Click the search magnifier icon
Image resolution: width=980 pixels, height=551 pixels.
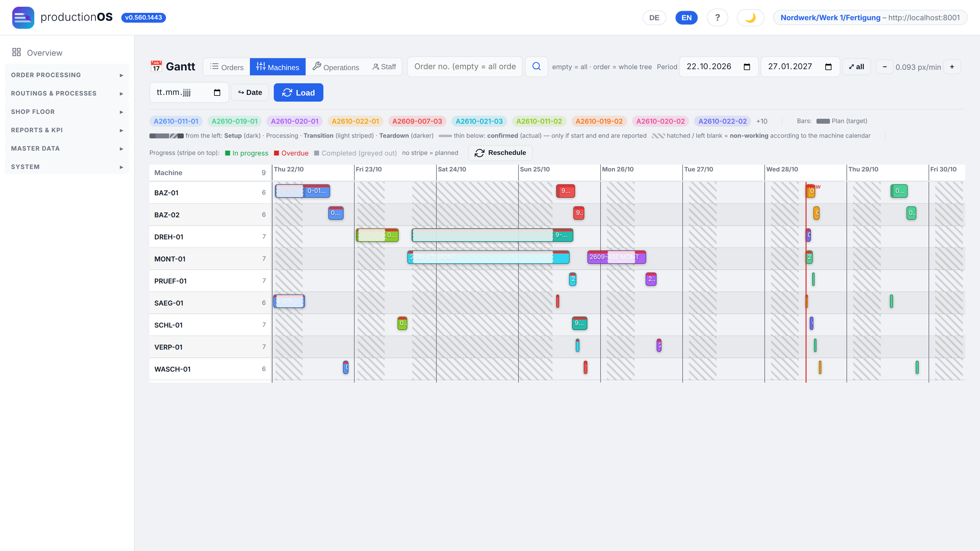pyautogui.click(x=537, y=66)
